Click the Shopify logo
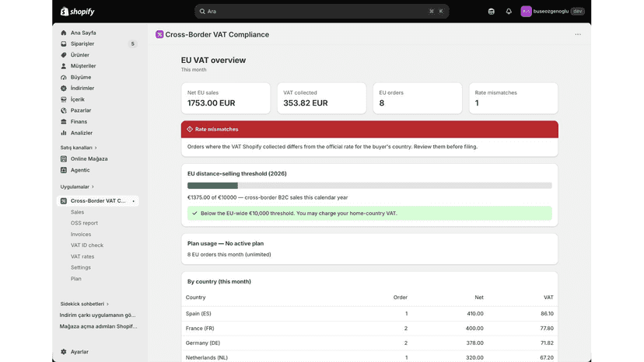Image resolution: width=644 pixels, height=362 pixels. 78,12
